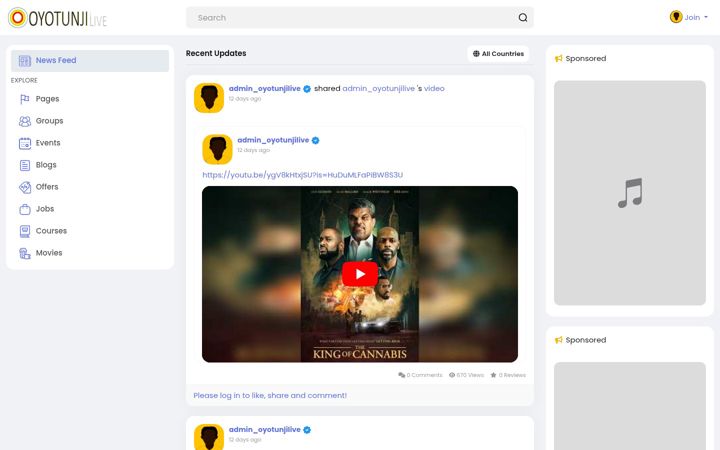Open Events from Explore menu
This screenshot has height=450, width=720.
pos(48,143)
